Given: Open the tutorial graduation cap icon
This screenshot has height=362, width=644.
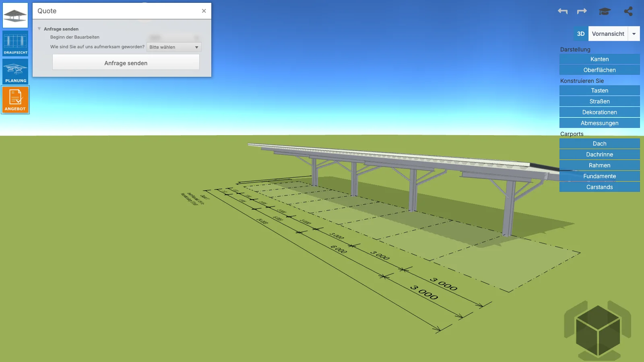Looking at the screenshot, I should [x=605, y=11].
